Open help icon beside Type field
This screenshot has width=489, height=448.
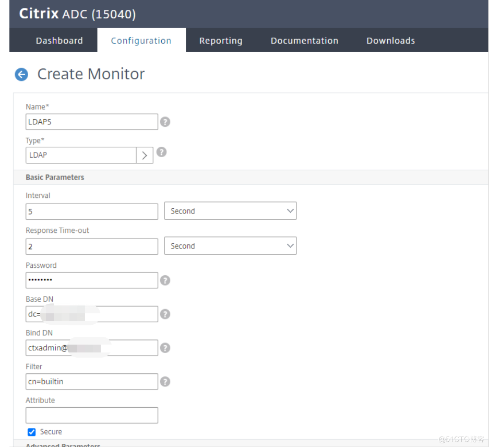(x=161, y=152)
